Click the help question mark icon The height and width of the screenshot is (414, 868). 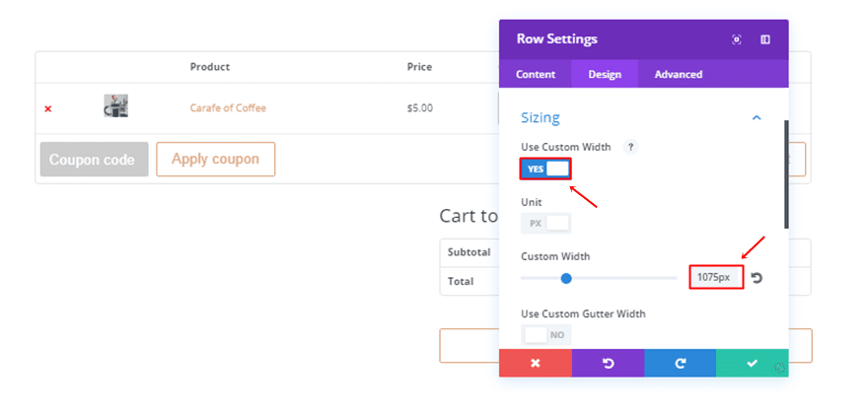631,147
